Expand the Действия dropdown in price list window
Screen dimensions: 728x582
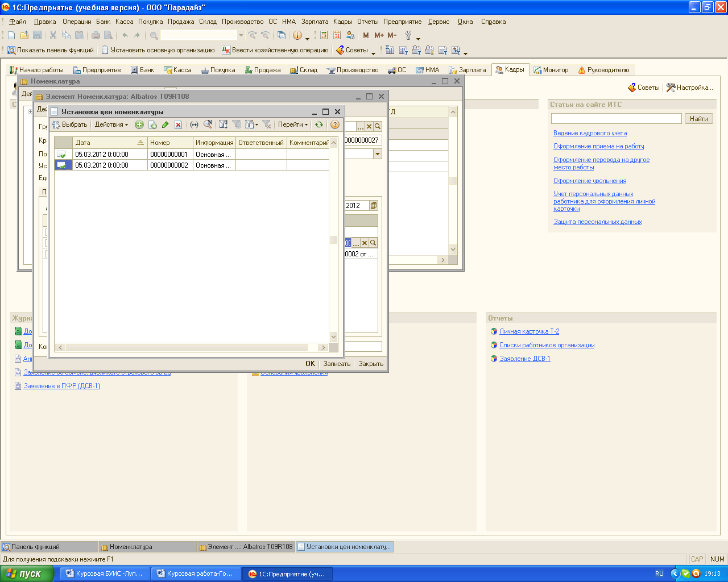111,125
